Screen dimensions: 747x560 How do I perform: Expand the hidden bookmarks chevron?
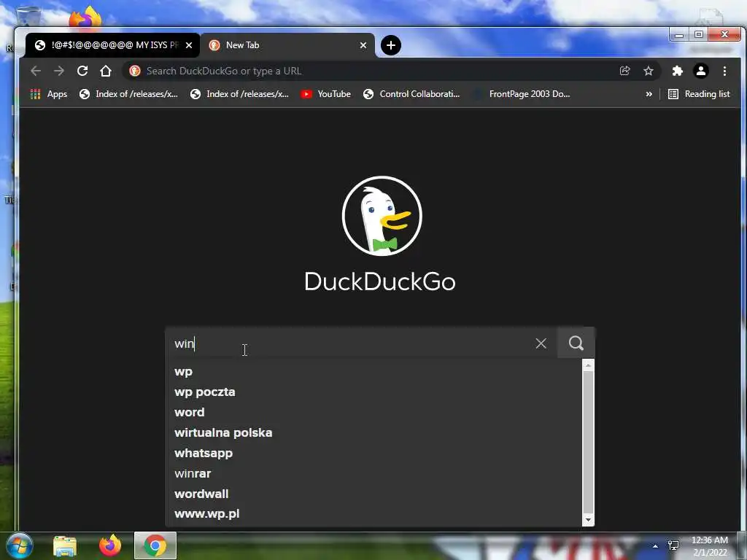point(649,94)
